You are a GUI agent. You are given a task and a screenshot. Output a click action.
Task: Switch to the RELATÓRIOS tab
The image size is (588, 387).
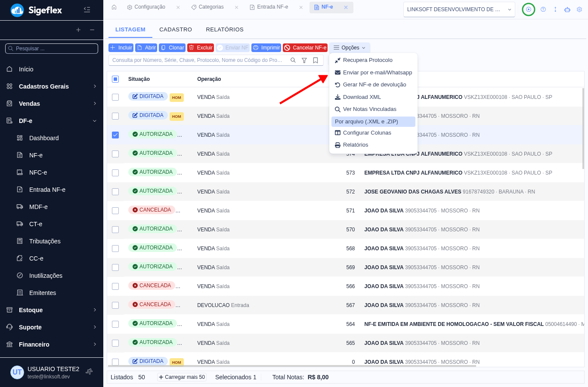[x=225, y=30]
